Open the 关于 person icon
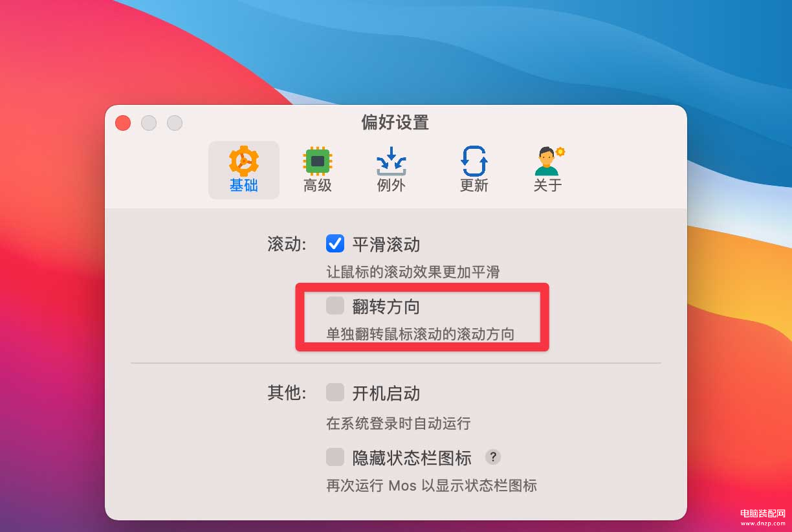Viewport: 792px width, 532px height. (x=549, y=161)
